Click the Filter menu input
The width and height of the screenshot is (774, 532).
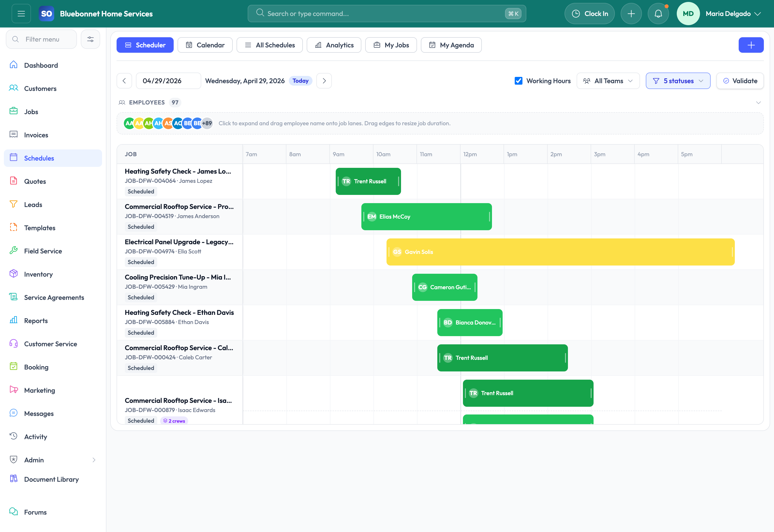click(41, 39)
